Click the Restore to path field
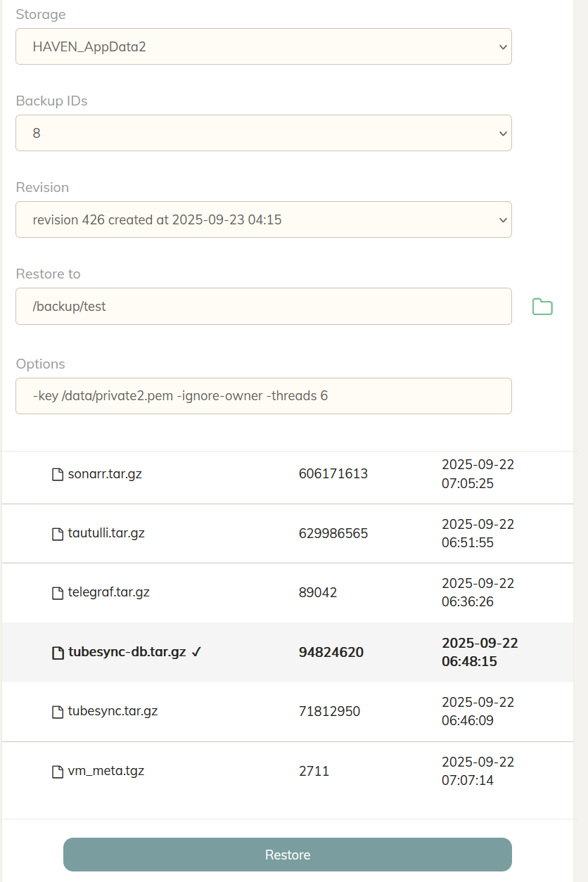588x882 pixels. click(263, 306)
